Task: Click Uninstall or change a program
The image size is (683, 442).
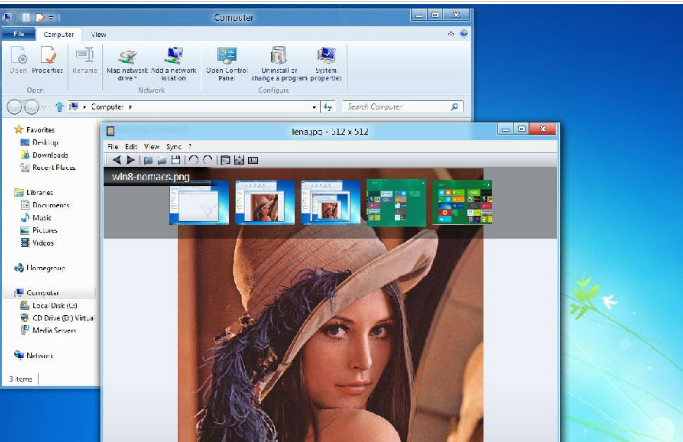Action: click(x=279, y=60)
